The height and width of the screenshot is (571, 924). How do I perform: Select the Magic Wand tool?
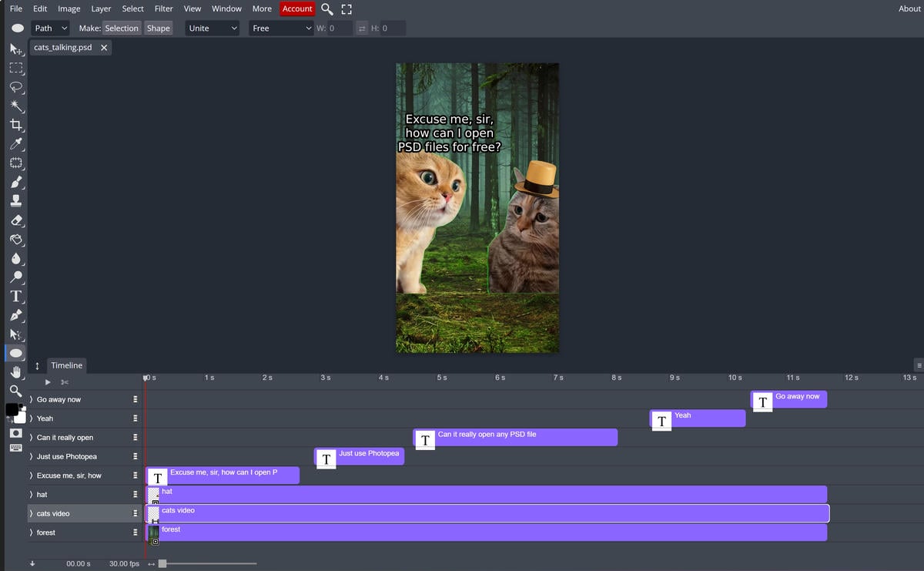click(x=15, y=106)
